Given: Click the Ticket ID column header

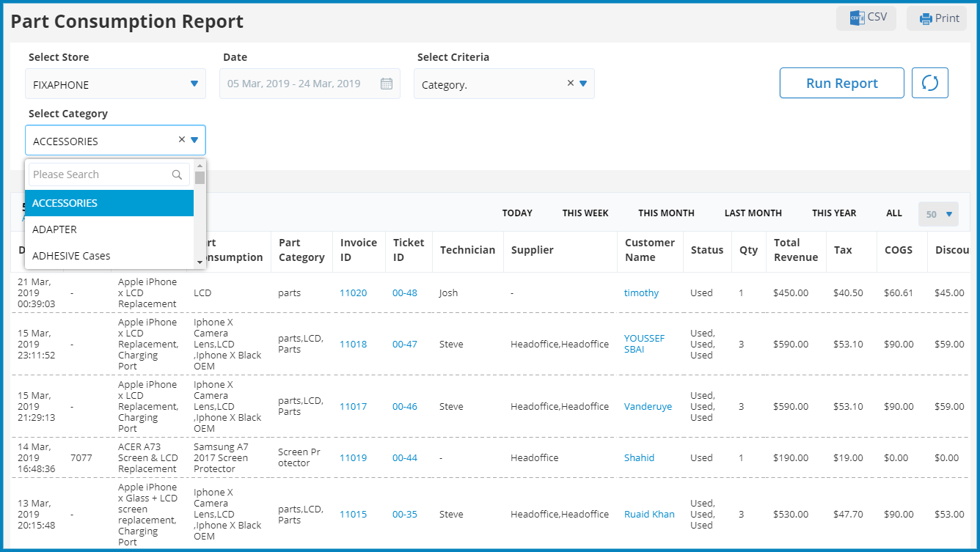Looking at the screenshot, I should click(409, 250).
